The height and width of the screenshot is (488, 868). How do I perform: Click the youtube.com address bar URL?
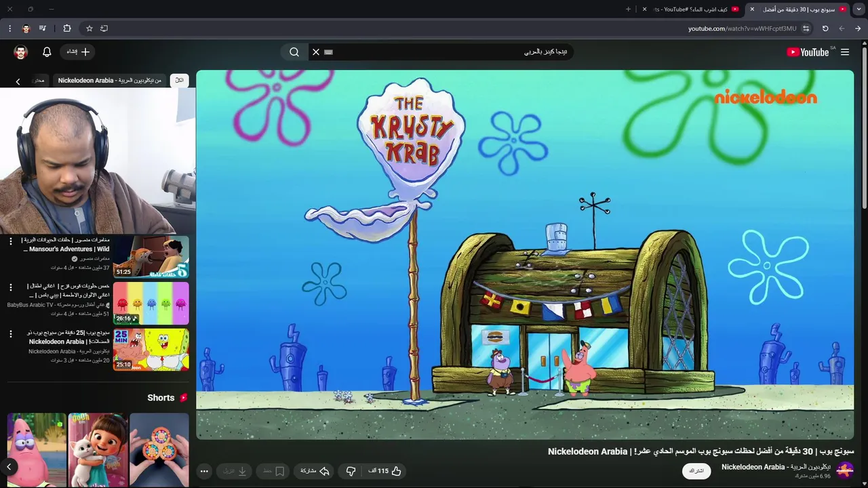(742, 28)
